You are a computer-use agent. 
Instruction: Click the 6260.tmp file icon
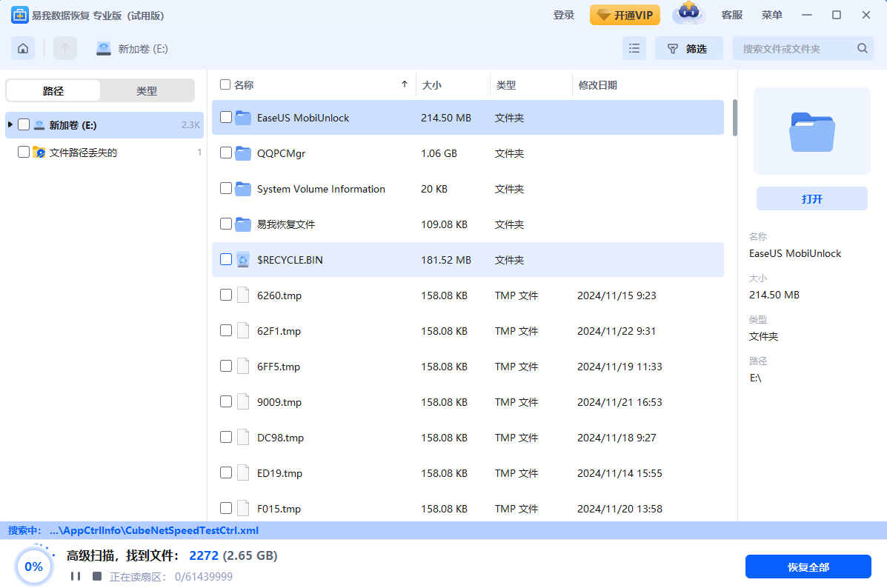pyautogui.click(x=243, y=295)
